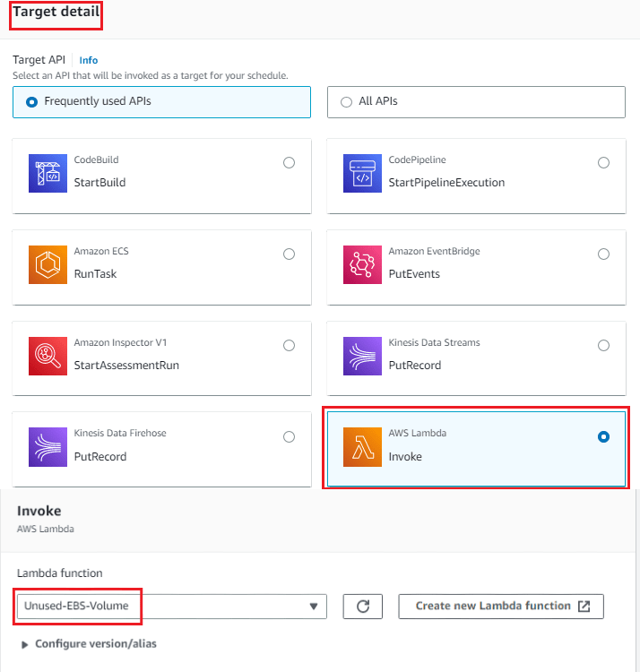The height and width of the screenshot is (672, 640).
Task: Choose CodeBuild StartBuild radio button
Action: tap(289, 162)
